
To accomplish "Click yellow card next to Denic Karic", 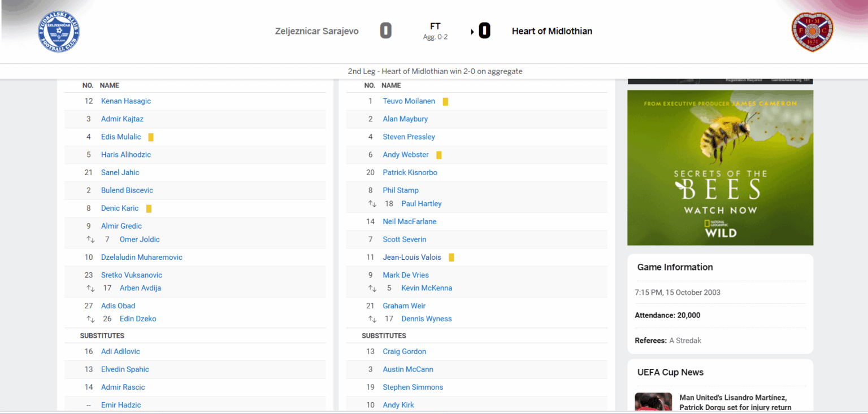I will [x=149, y=209].
